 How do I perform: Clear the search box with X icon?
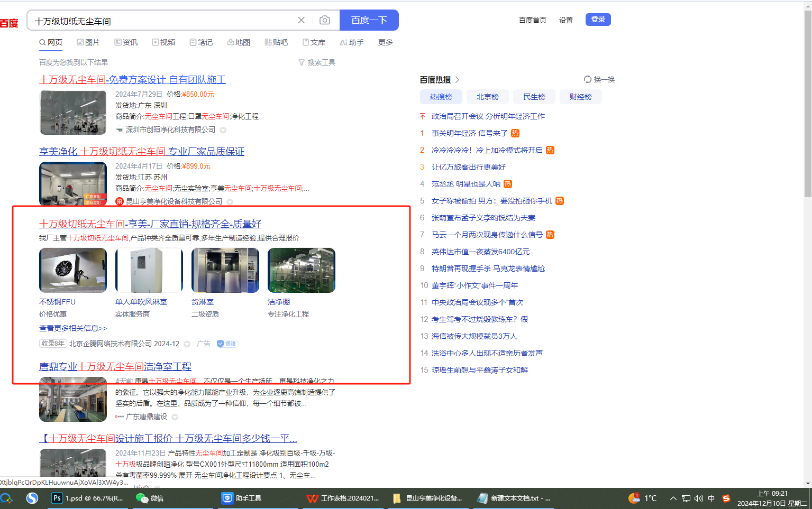[x=301, y=20]
